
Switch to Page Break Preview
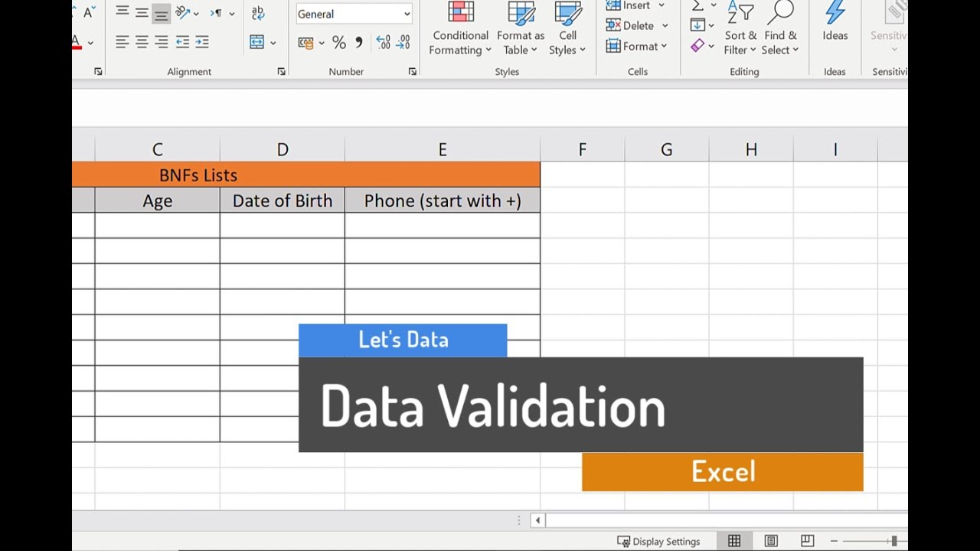[807, 541]
